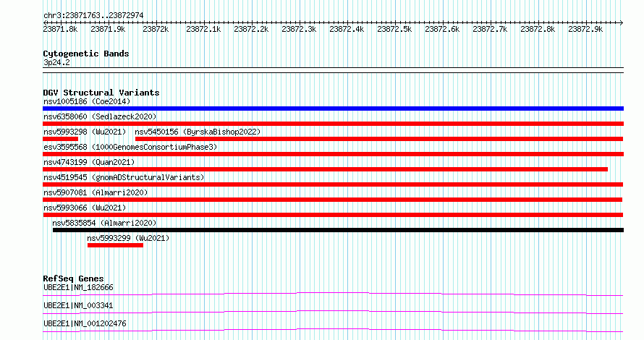The image size is (644, 340).
Task: Click the UBE2E1|NM_001202476 transcript label
Action: tap(85, 323)
